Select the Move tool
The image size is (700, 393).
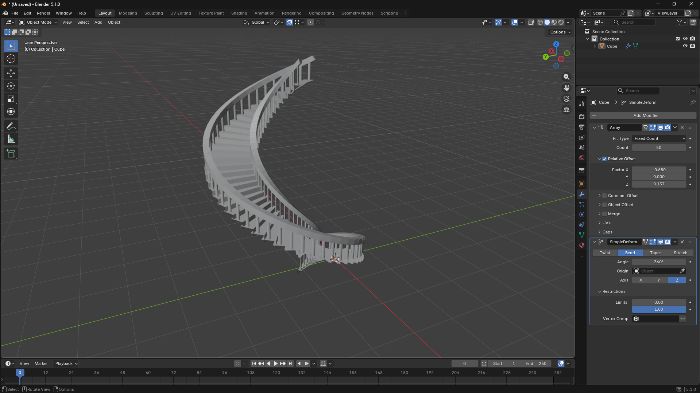pos(11,72)
